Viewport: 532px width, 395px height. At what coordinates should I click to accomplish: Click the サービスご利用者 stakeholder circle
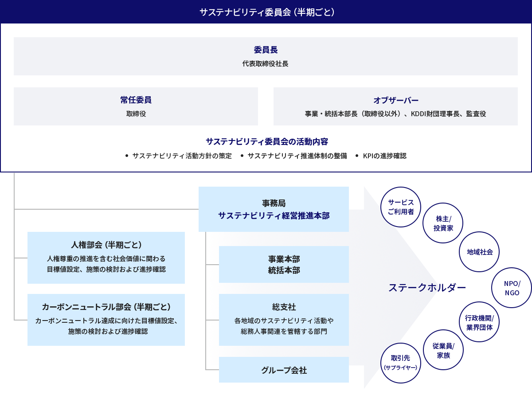pos(401,207)
